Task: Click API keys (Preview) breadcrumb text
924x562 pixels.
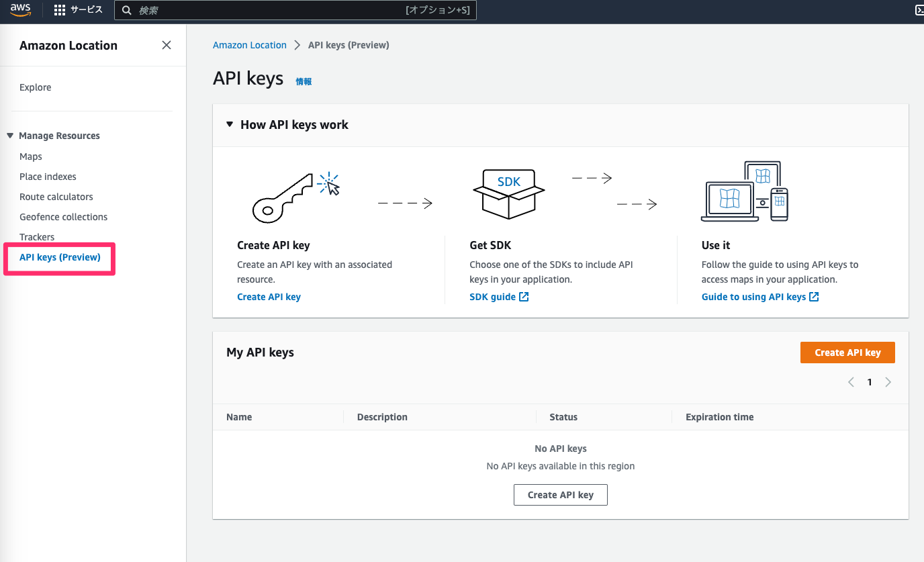Action: (349, 45)
